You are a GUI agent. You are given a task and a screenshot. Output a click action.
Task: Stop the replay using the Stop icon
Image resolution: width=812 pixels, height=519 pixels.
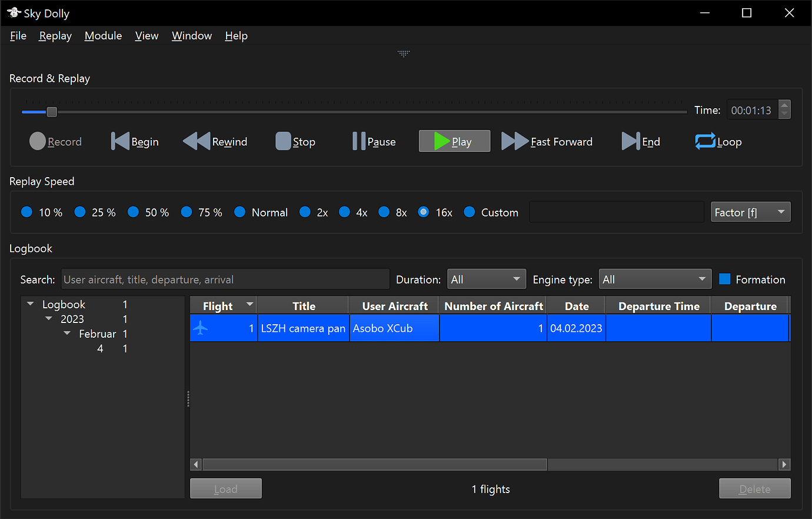coord(284,141)
